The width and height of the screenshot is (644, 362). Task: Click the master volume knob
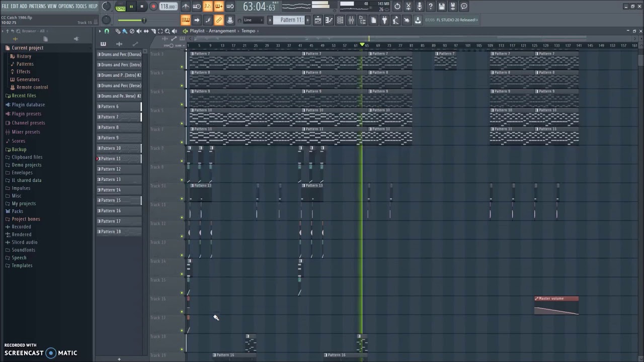tap(106, 6)
